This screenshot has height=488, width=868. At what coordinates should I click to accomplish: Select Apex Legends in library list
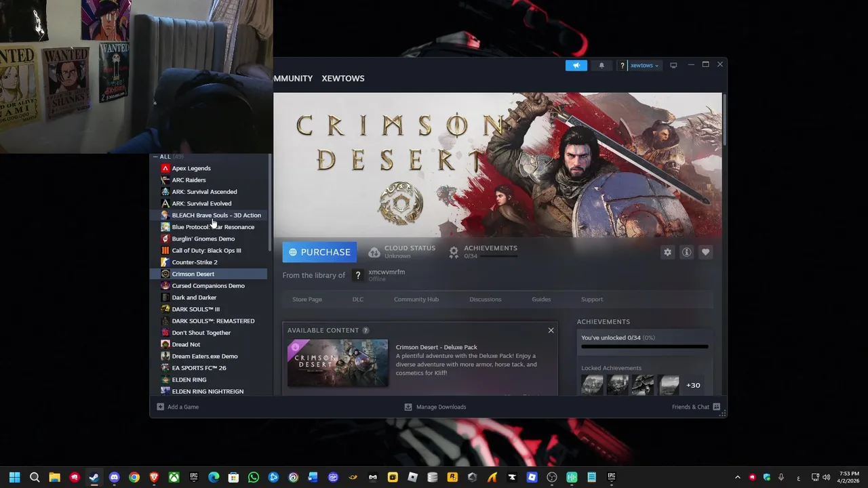pyautogui.click(x=209, y=168)
